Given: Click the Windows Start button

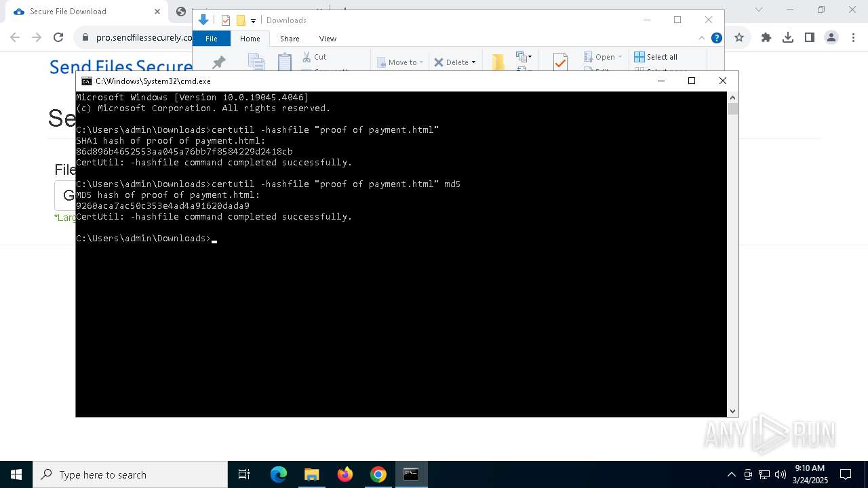Looking at the screenshot, I should tap(16, 474).
